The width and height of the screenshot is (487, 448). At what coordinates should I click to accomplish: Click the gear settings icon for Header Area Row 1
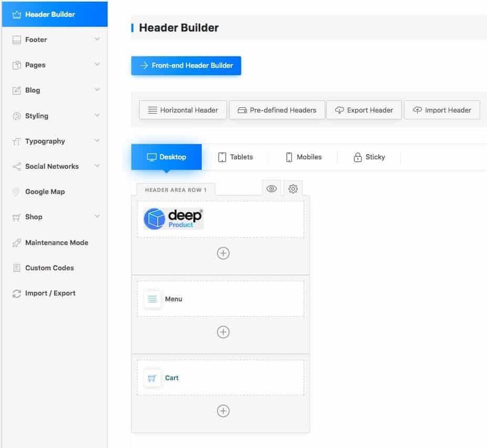tap(293, 189)
